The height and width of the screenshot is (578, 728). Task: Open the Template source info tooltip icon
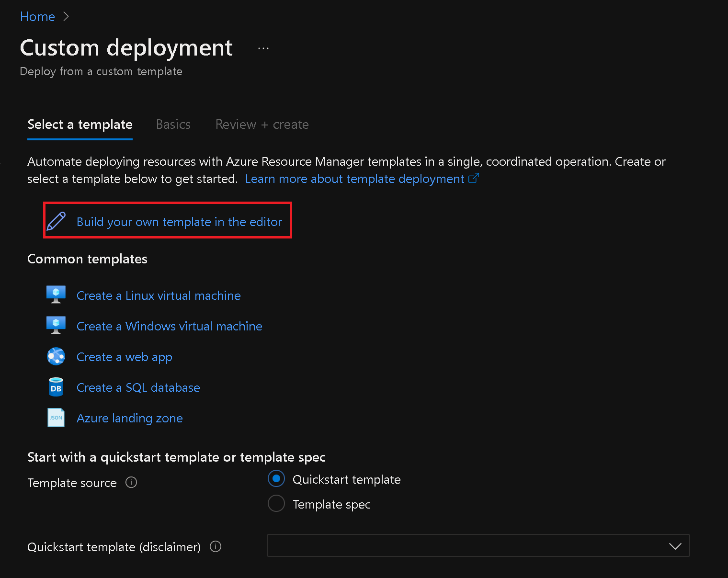(131, 482)
